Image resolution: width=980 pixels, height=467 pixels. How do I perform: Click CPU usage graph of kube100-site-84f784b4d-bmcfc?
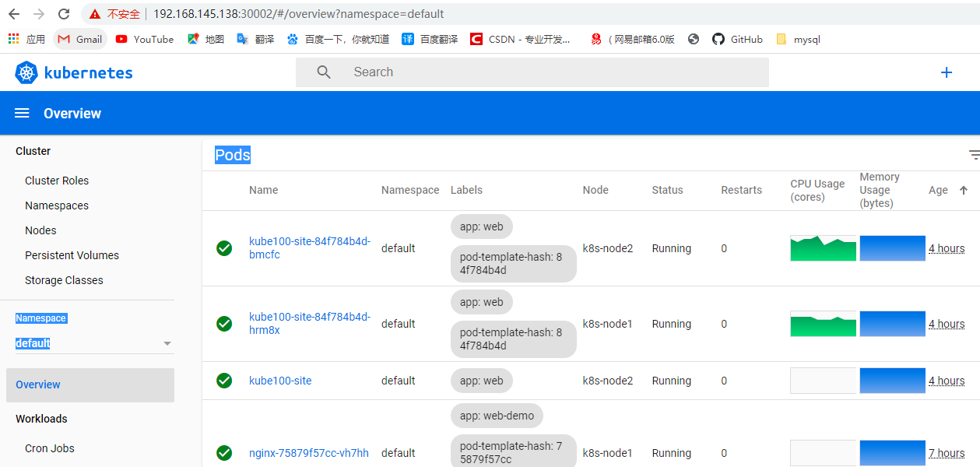[x=823, y=248]
